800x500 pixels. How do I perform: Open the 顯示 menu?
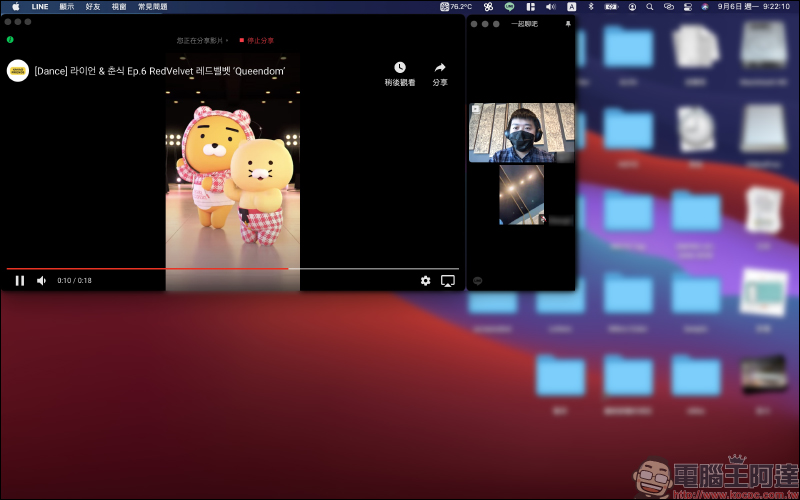67,7
